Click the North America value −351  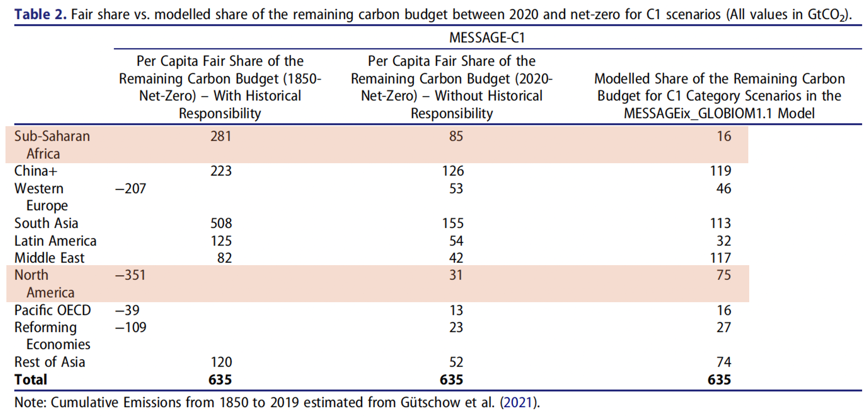click(x=130, y=275)
